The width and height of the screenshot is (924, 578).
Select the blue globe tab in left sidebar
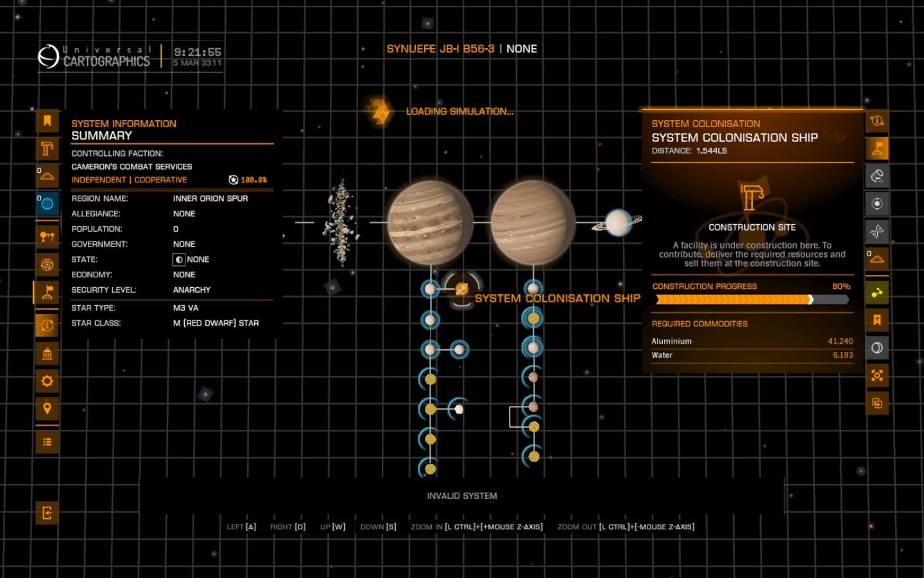(x=47, y=204)
